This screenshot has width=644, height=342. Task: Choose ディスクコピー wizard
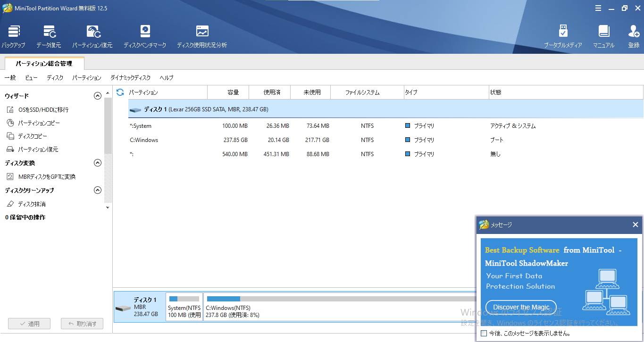[x=27, y=136]
